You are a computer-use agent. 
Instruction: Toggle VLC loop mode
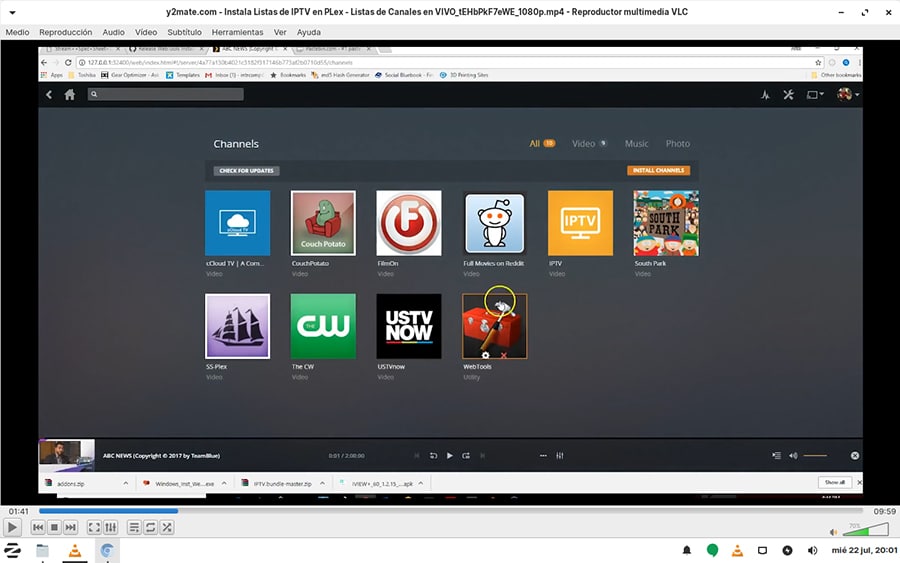click(150, 527)
